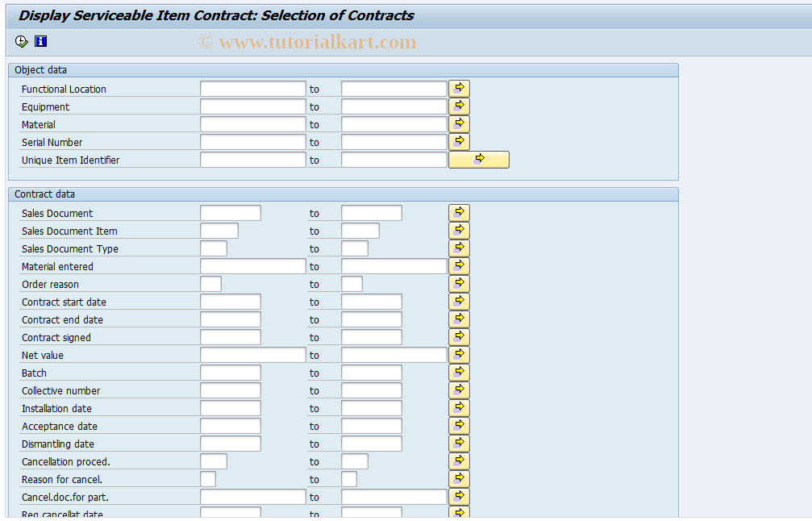Open multiple selection for Sales Document
The width and height of the screenshot is (812, 521).
(458, 212)
